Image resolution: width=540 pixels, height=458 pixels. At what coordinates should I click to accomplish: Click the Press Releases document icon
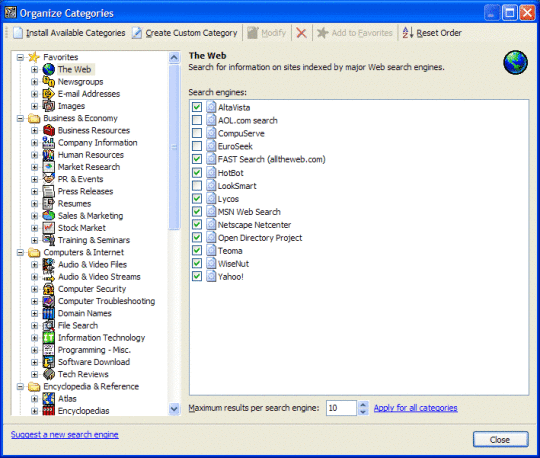(x=49, y=191)
